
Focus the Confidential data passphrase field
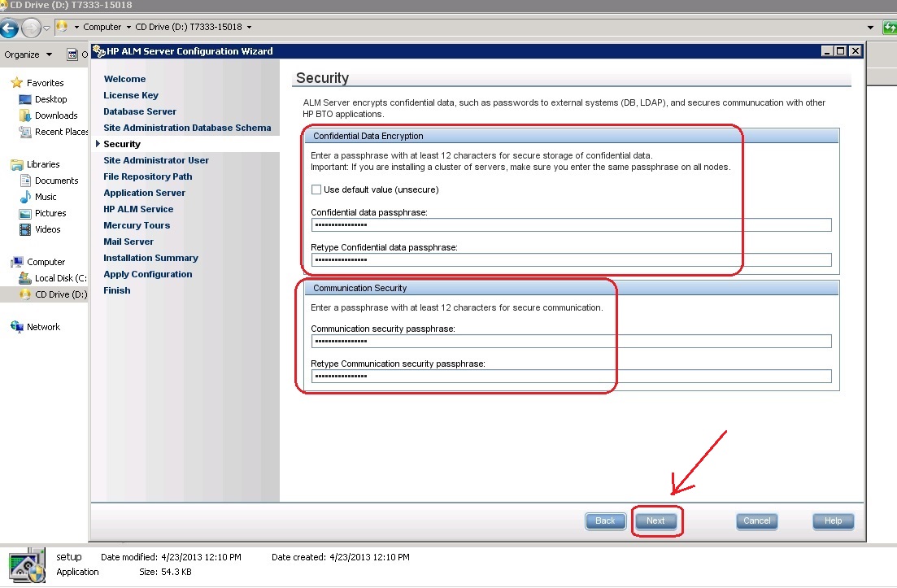tap(571, 224)
